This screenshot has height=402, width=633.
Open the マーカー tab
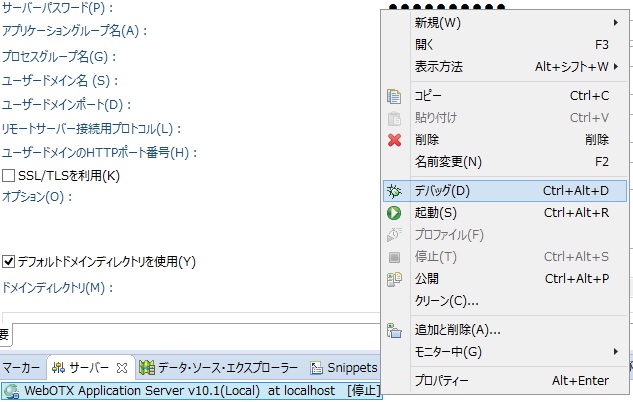(x=21, y=368)
